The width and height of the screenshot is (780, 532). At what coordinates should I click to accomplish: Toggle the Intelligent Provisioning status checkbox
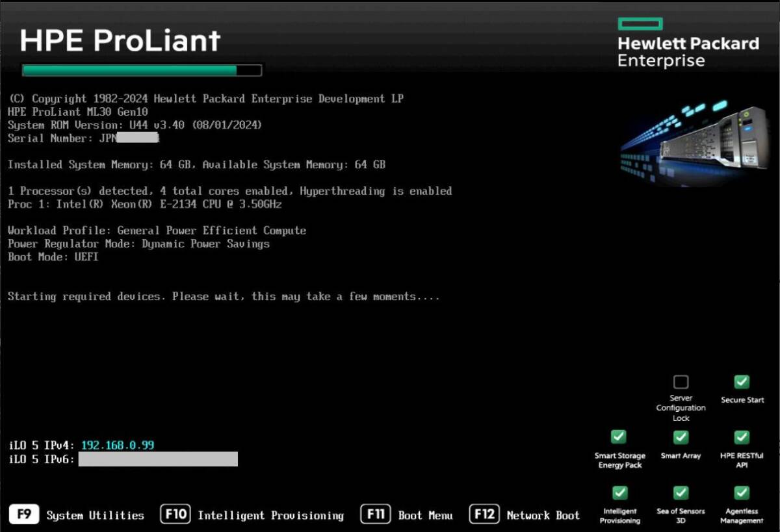coord(619,492)
